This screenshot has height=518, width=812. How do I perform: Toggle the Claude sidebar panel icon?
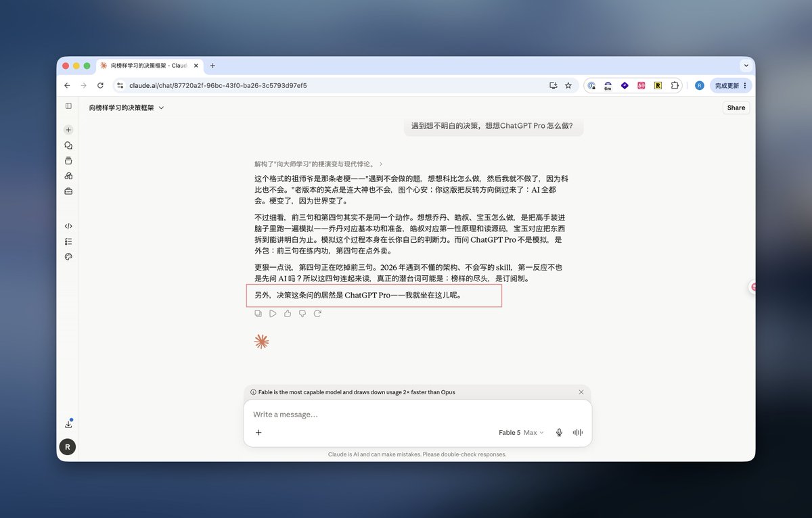(68, 106)
